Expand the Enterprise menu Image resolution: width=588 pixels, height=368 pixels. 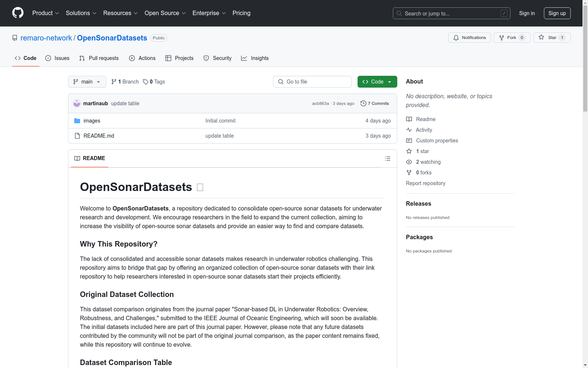point(209,13)
